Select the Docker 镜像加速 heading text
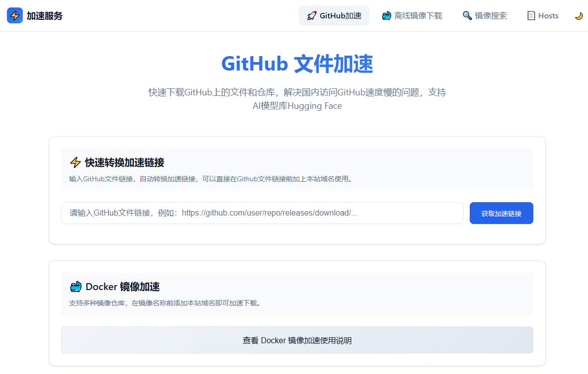588x374 pixels. [x=122, y=287]
